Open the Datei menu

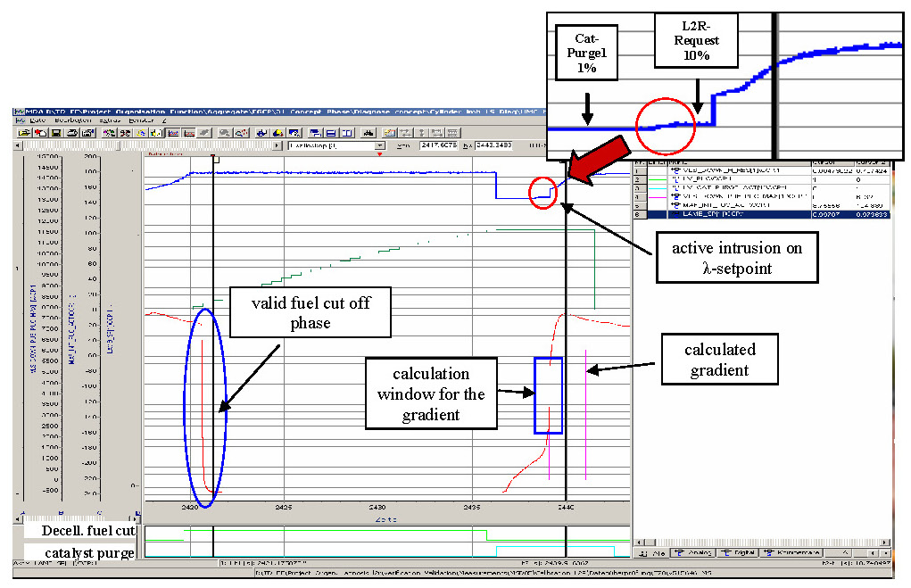coord(37,120)
